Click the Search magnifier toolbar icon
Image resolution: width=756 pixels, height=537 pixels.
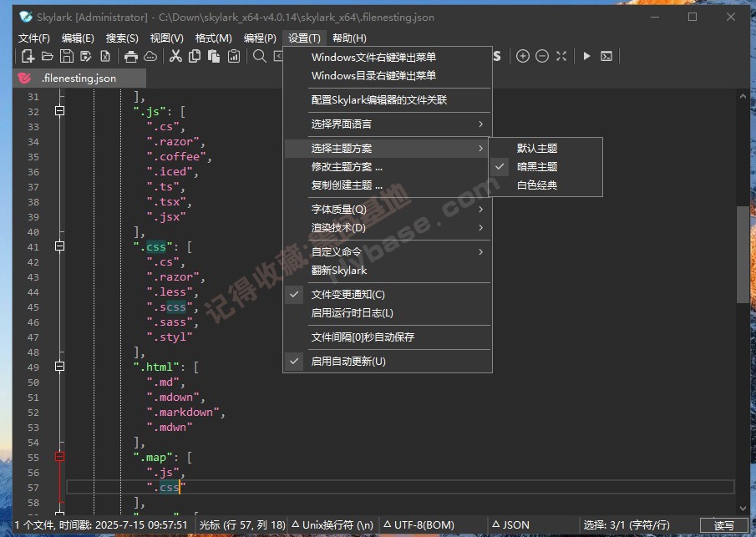click(x=260, y=57)
